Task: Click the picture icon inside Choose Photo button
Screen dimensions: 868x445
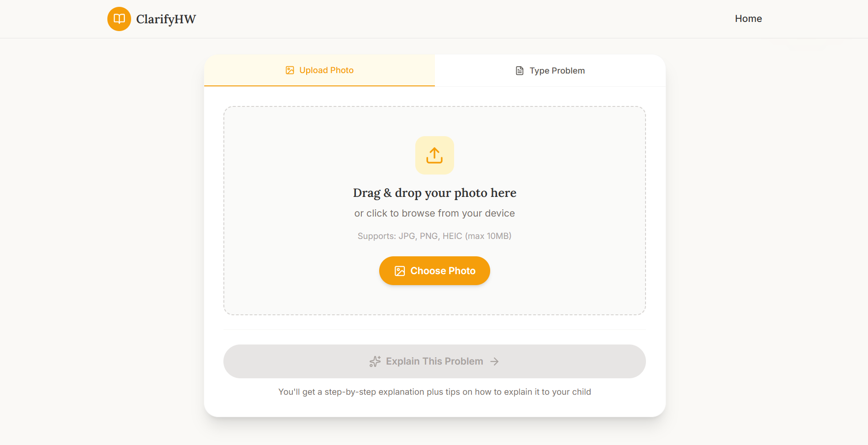Action: 400,271
